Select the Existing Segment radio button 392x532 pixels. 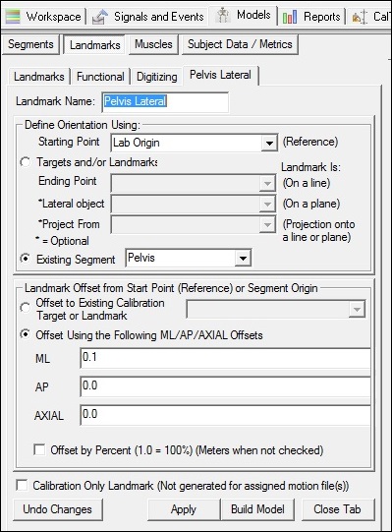click(x=26, y=259)
